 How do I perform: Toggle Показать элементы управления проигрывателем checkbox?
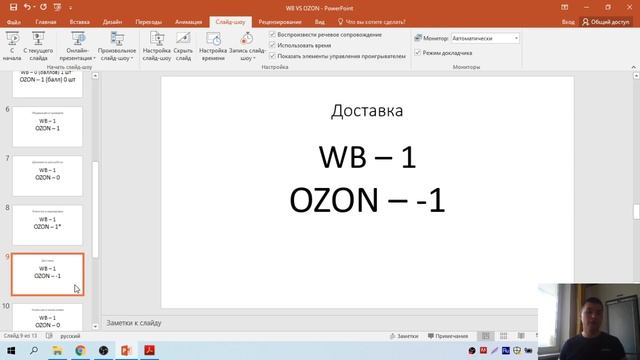[x=273, y=56]
